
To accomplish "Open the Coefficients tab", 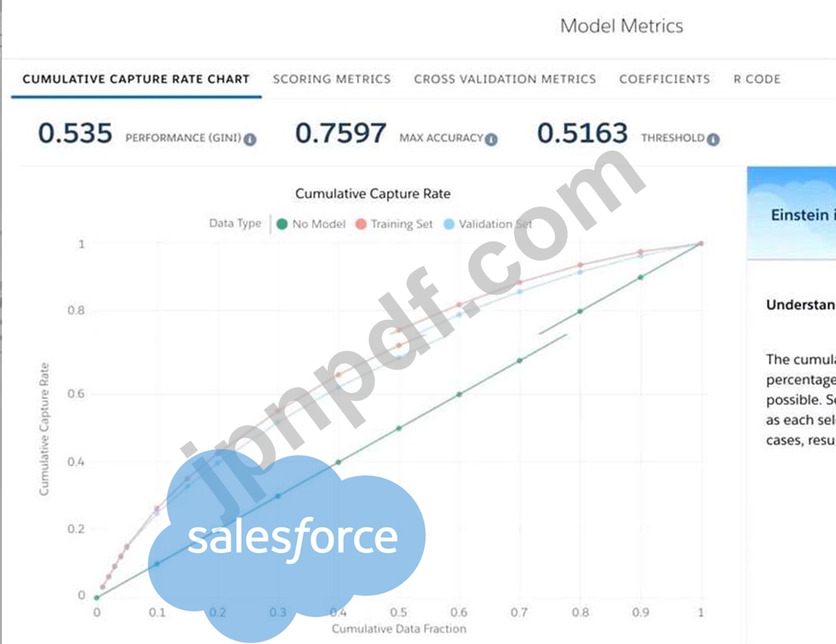I will pos(664,79).
